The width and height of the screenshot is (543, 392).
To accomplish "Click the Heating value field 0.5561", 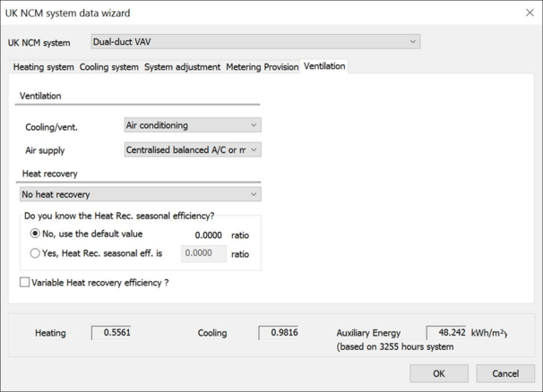I will click(111, 333).
